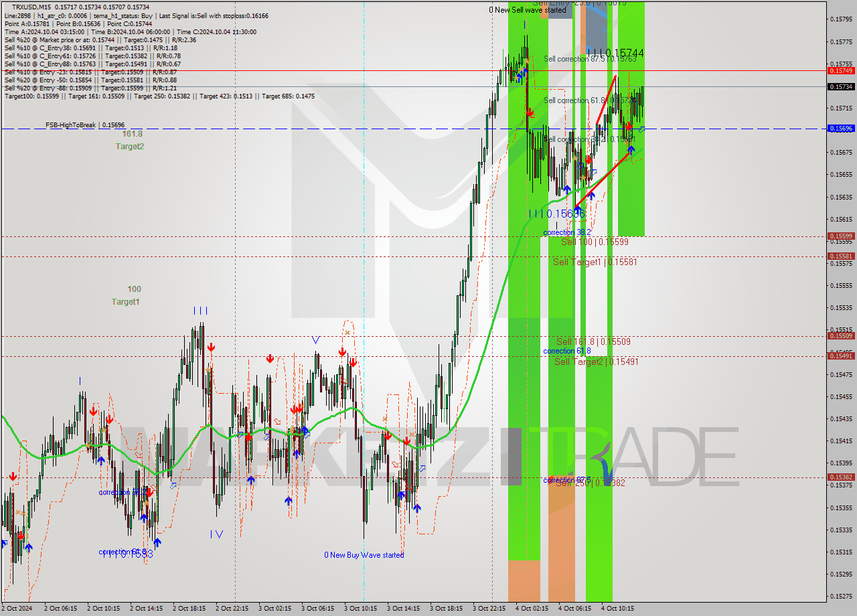
Task: Click the 0.15581 red price tag
Action: click(841, 256)
